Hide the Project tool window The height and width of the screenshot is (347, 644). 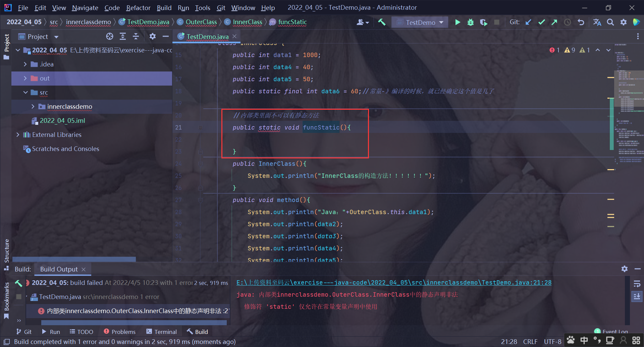click(x=166, y=36)
